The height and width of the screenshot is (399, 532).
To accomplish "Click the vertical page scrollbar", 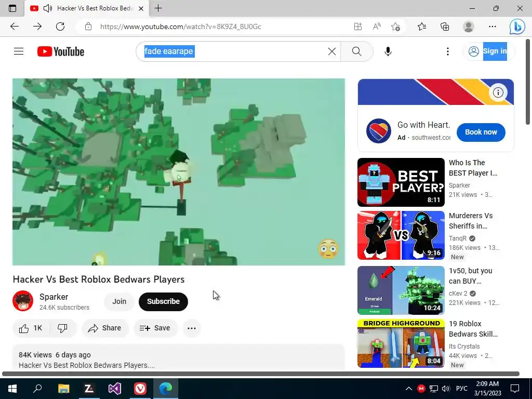I will 528,82.
